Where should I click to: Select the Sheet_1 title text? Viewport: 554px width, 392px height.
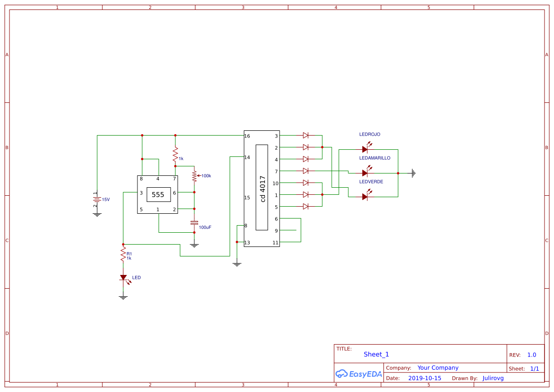click(376, 354)
